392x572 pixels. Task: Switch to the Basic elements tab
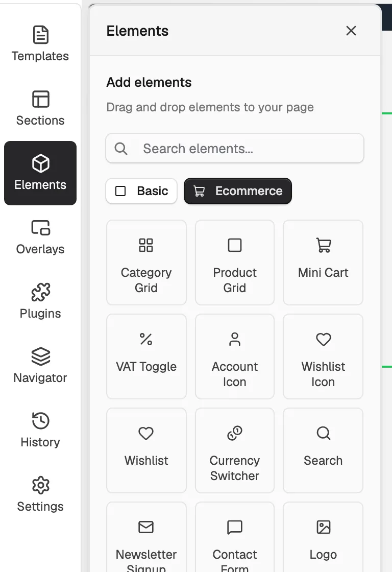click(x=141, y=191)
